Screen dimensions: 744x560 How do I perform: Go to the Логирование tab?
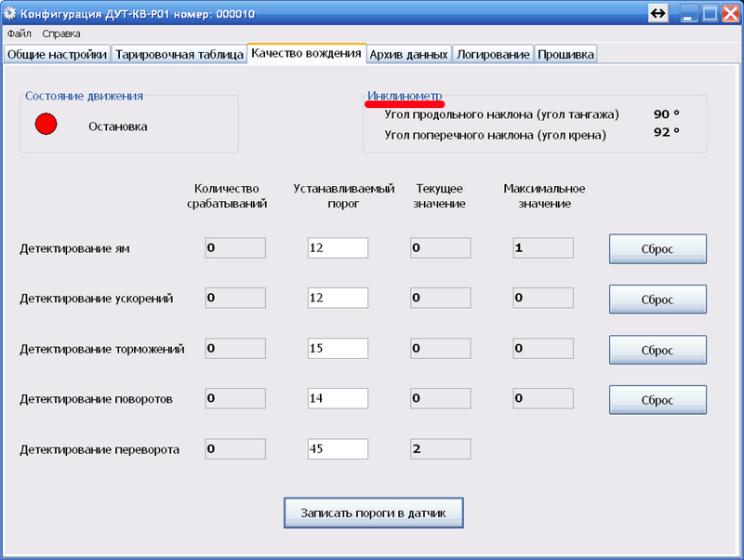(x=493, y=54)
